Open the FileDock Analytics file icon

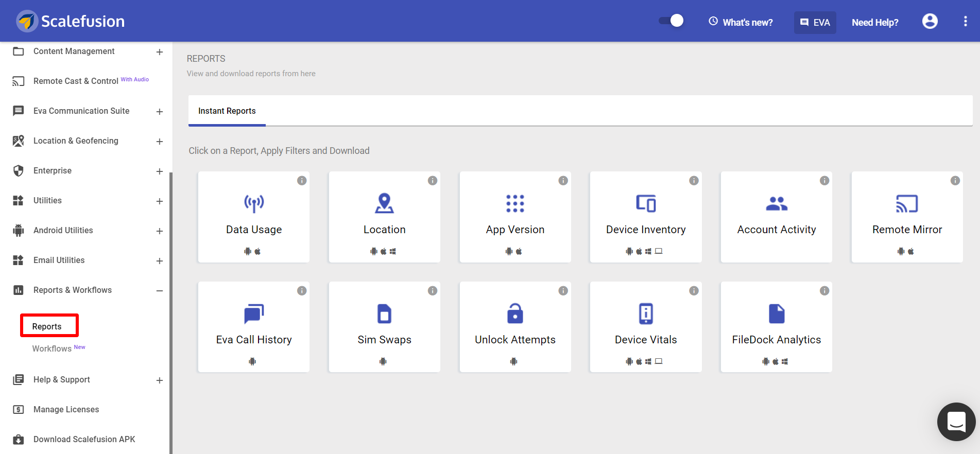(777, 313)
